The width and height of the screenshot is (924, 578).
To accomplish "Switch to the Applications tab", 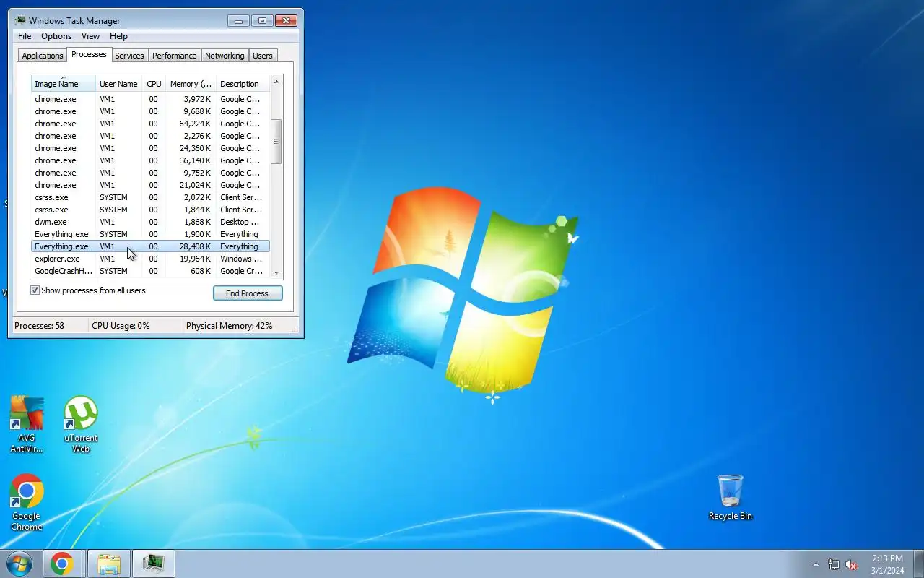I will (x=43, y=56).
